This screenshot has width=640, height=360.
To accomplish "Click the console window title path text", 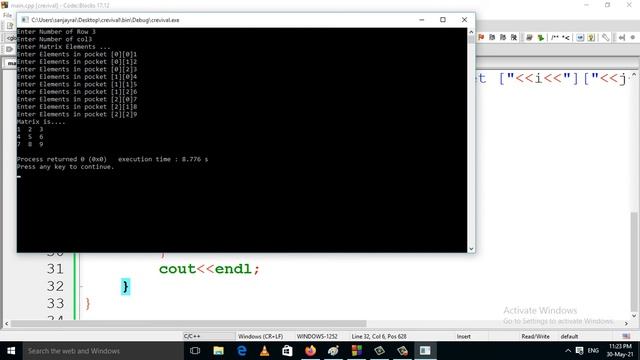I will [105, 20].
